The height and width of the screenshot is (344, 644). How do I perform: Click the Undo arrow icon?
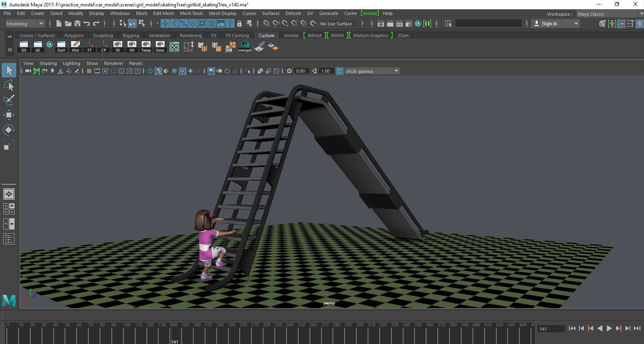86,23
